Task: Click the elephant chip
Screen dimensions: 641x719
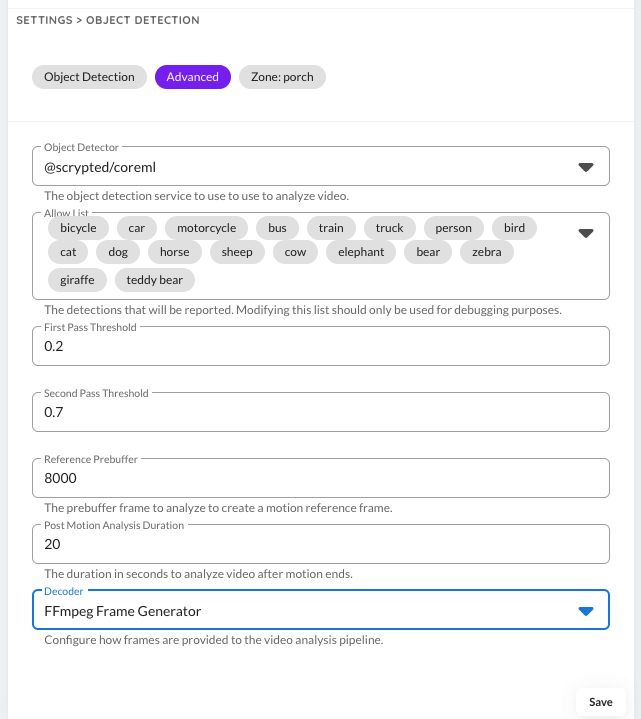Action: point(361,252)
